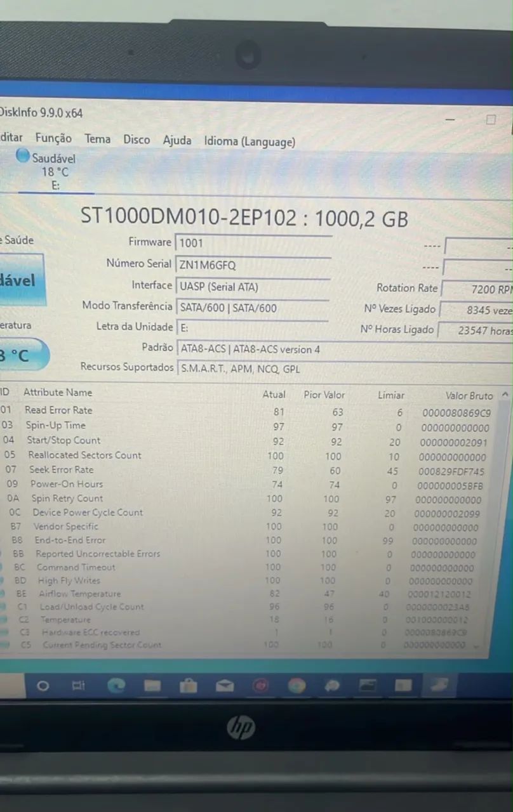513x812 pixels.
Task: Select the Read Error Rate row
Action: [246, 411]
